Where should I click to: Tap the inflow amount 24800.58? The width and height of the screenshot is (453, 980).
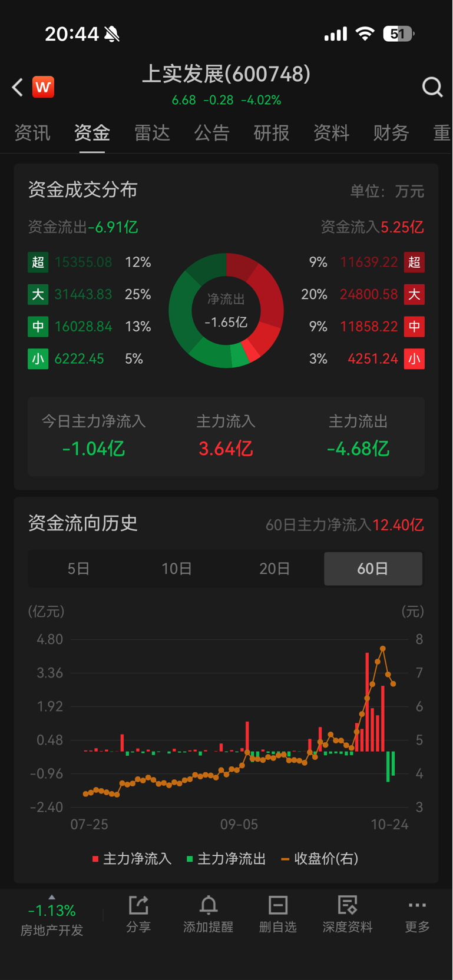pyautogui.click(x=369, y=294)
